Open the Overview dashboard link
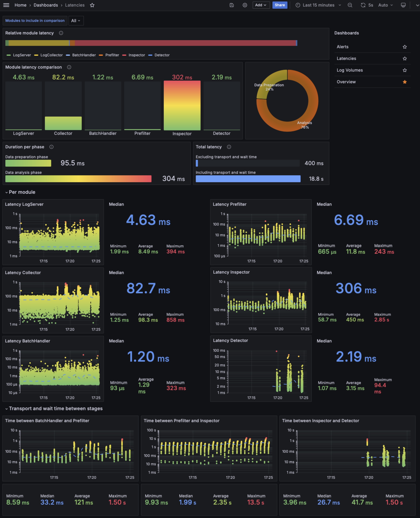The image size is (420, 518). pos(346,82)
